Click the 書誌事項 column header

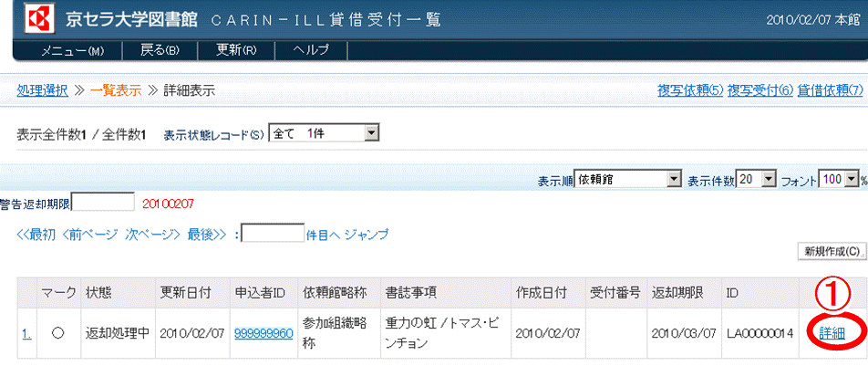[x=446, y=294]
